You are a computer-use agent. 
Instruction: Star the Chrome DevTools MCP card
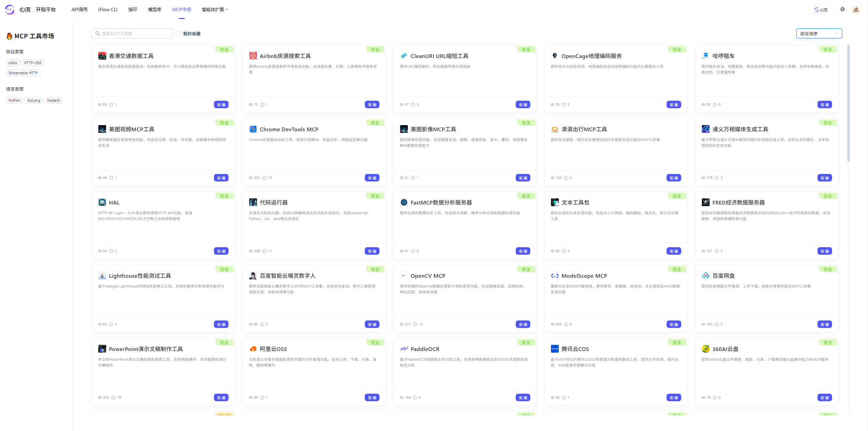coord(264,178)
